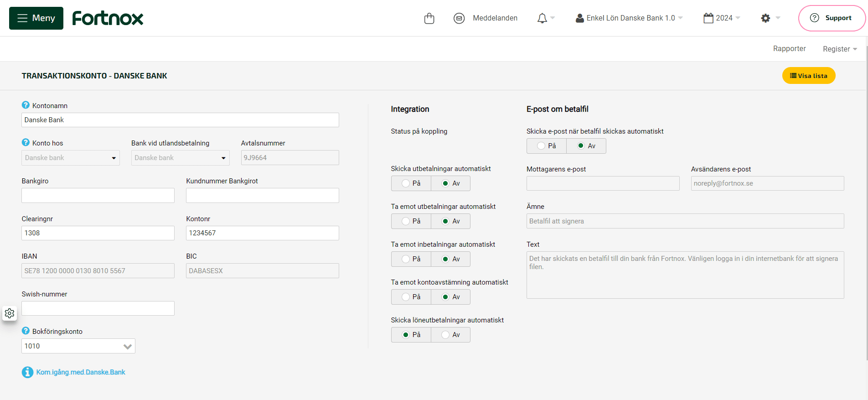This screenshot has width=868, height=400.
Task: Turn Skicka utbetalningar automatiskt Av
Action: point(450,183)
